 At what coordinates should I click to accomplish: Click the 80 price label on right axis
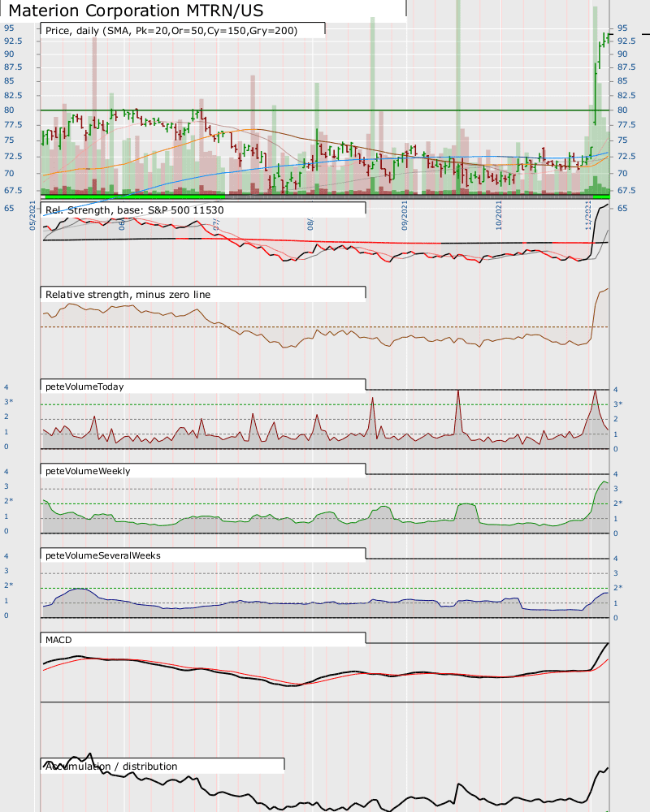[x=622, y=110]
